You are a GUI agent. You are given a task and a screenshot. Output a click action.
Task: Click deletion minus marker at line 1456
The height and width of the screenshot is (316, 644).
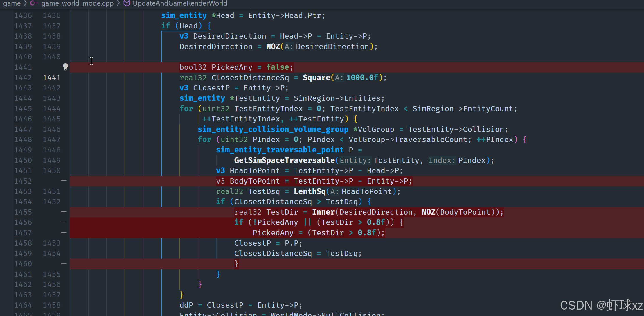click(x=64, y=222)
